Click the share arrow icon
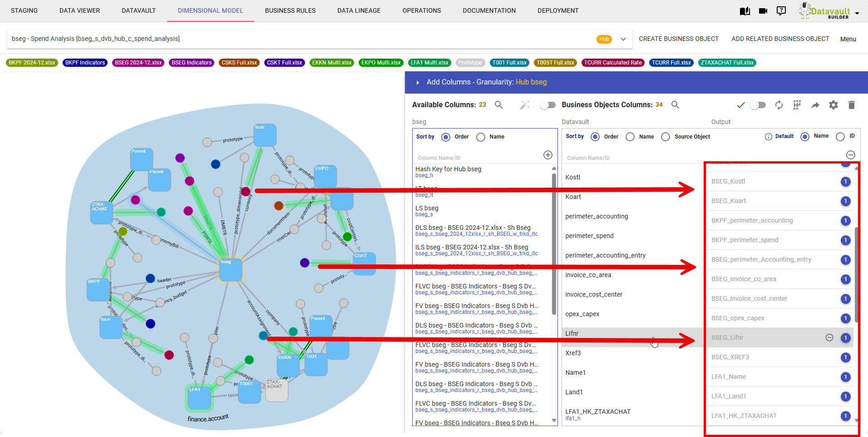 (x=815, y=105)
